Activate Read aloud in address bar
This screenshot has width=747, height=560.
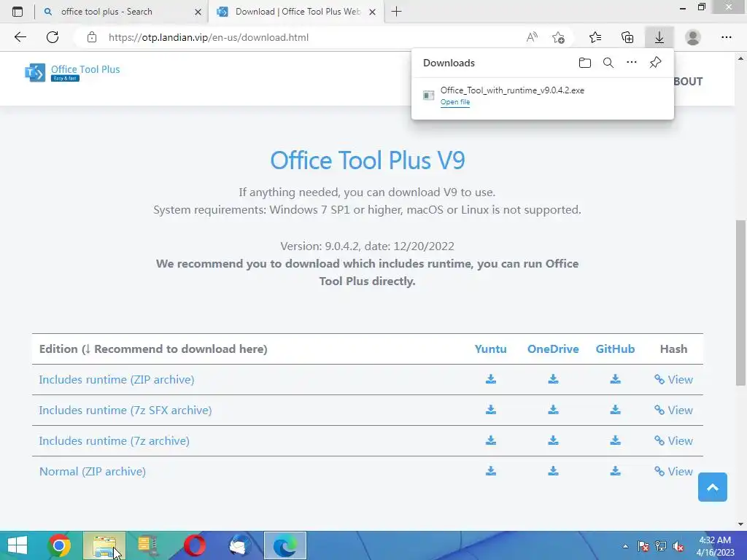click(x=532, y=37)
